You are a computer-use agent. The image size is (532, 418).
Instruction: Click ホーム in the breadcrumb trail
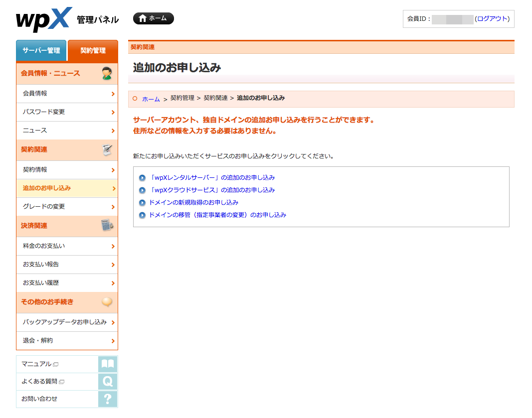tap(150, 99)
